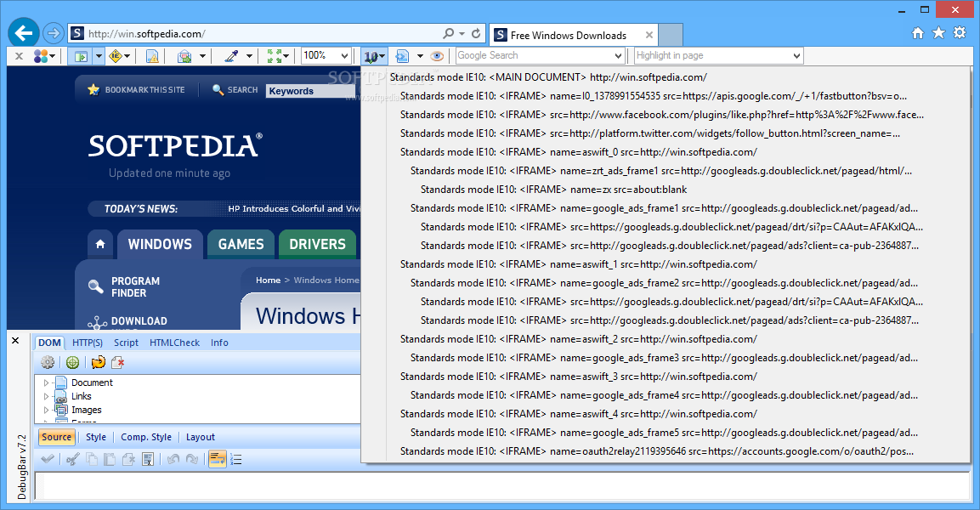
Task: Click the cut scissors icon
Action: pos(72,459)
